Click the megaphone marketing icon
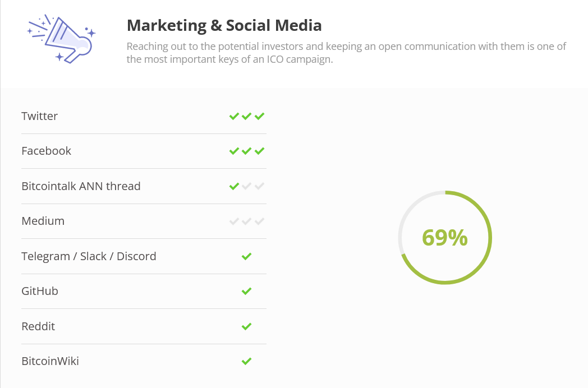The width and height of the screenshot is (588, 388). (x=62, y=39)
